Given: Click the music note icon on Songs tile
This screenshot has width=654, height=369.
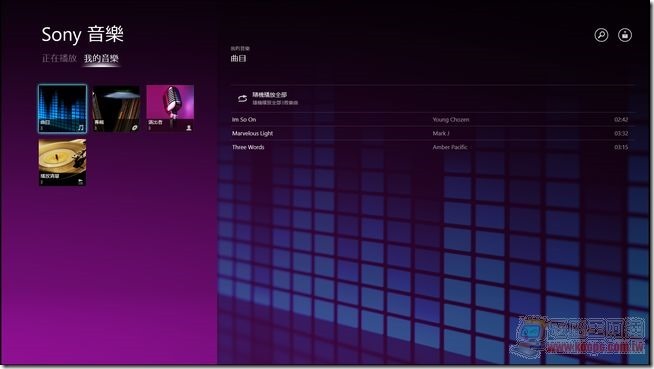Looking at the screenshot, I should [x=81, y=128].
